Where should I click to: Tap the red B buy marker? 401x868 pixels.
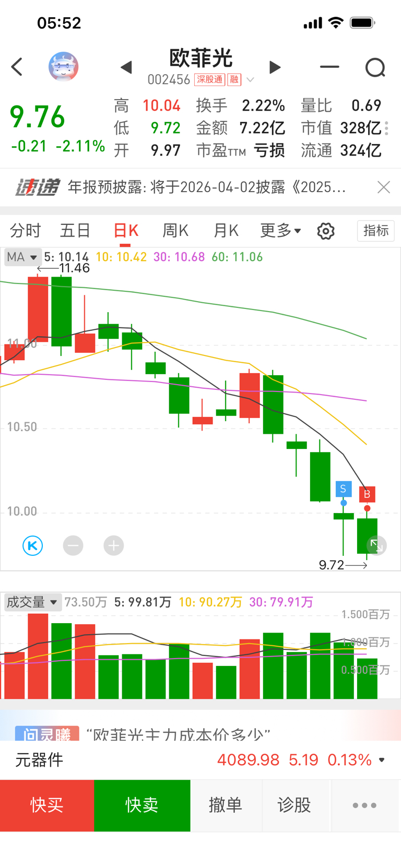pos(367,494)
